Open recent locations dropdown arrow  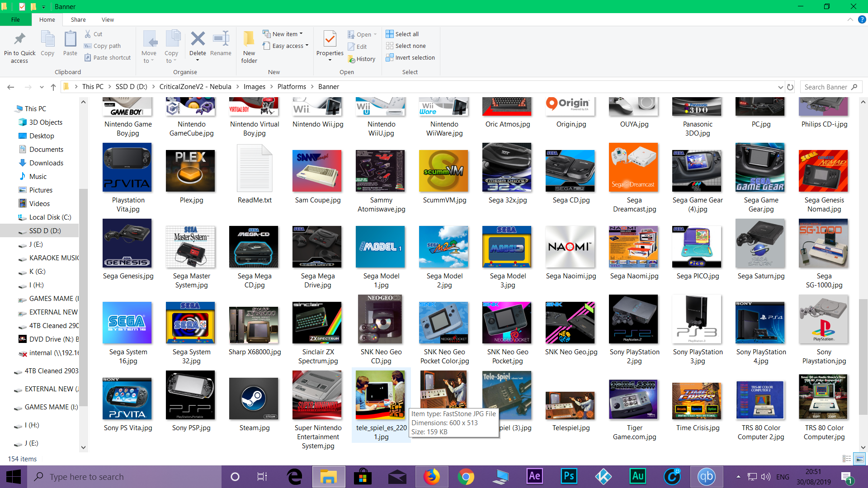point(42,87)
